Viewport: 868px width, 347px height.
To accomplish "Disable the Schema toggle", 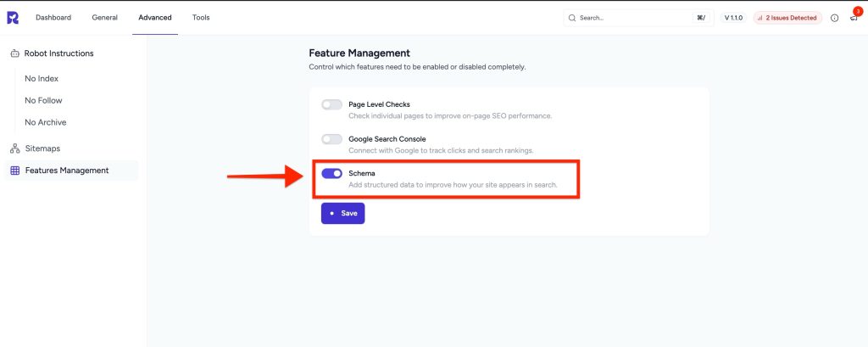I will tap(331, 173).
